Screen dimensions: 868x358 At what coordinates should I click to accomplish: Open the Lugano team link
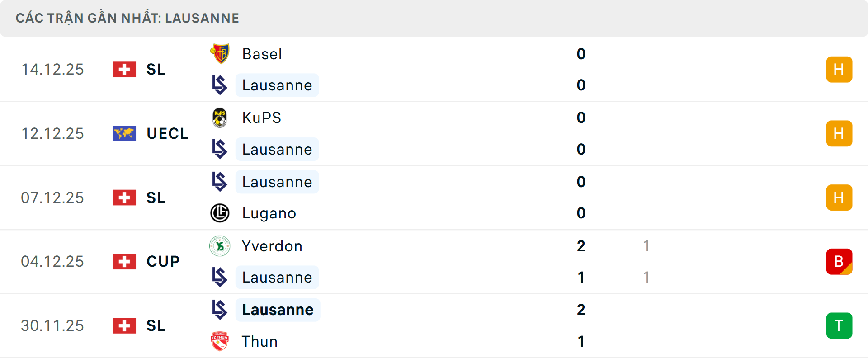click(269, 213)
